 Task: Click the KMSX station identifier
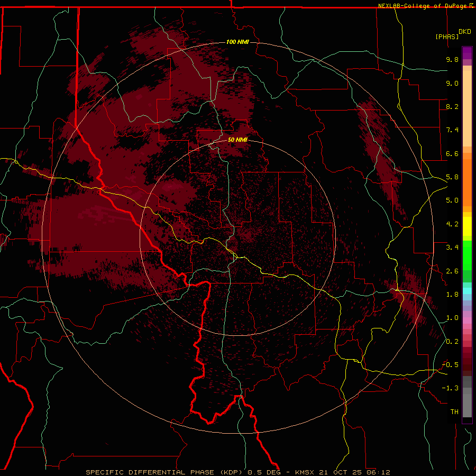click(304, 472)
